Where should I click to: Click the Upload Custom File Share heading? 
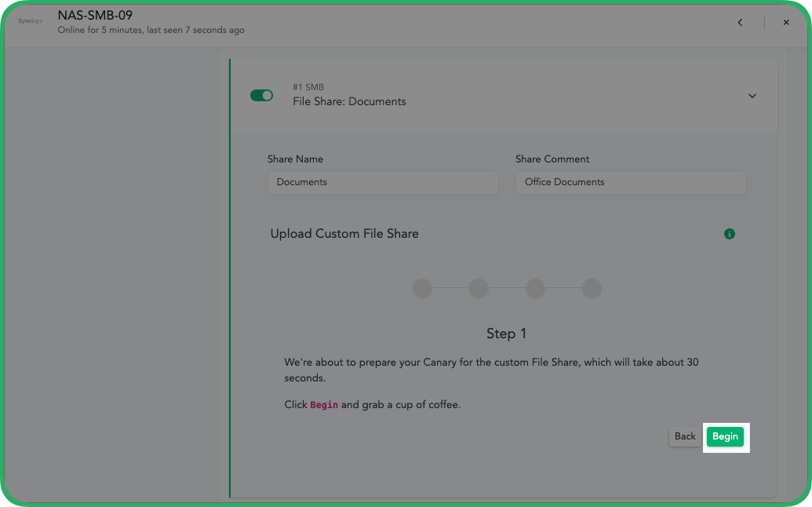(x=344, y=234)
